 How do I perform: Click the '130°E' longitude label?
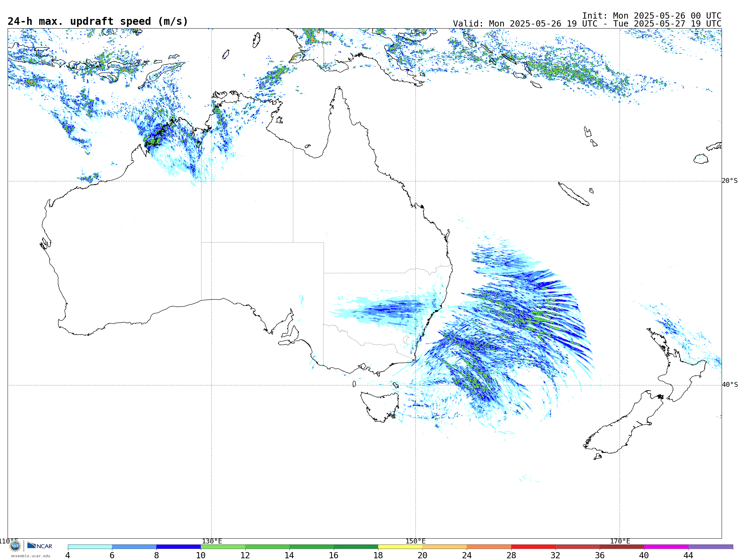point(212,541)
